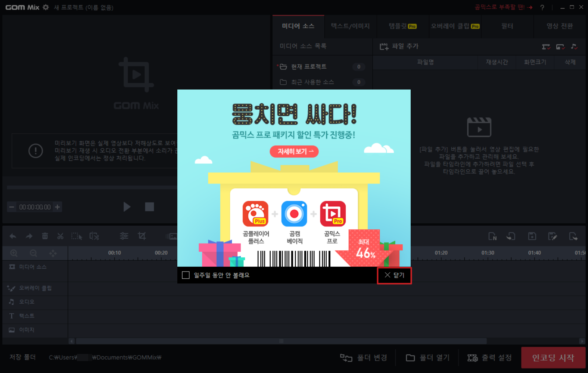Click the select-region icon in timeline toolbar
588x373 pixels.
pyautogui.click(x=77, y=236)
